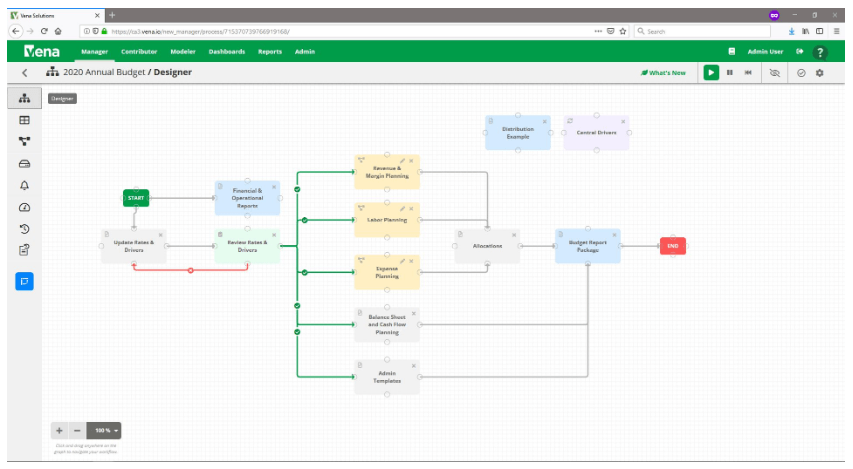Viewport: 853px width, 469px height.
Task: Remove Balance Sheet and Cash Flow node
Action: click(413, 313)
